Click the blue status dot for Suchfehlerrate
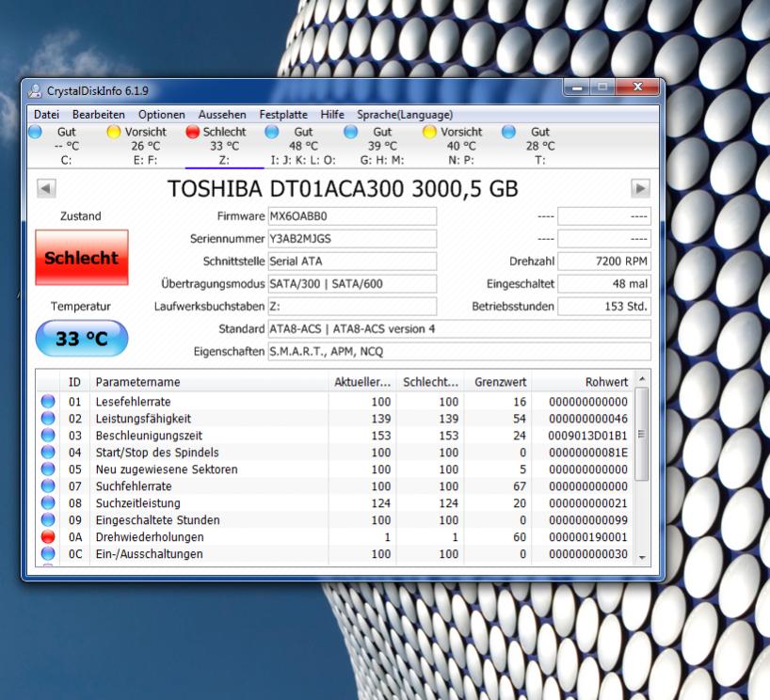Viewport: 770px width, 700px height. [48, 486]
